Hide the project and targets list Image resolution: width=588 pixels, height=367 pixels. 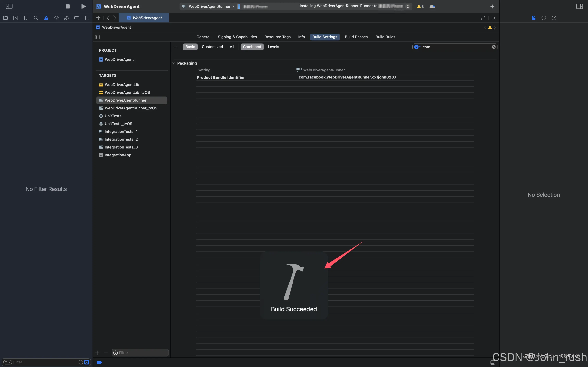click(97, 37)
